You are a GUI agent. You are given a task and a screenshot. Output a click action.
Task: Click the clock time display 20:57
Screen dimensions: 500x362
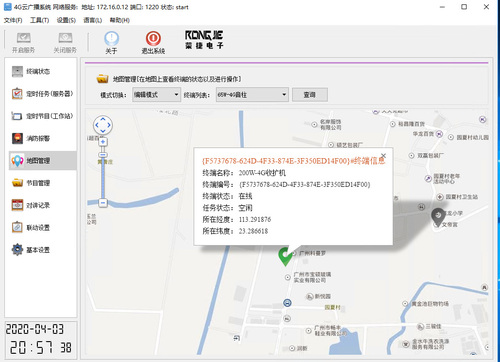point(31,347)
